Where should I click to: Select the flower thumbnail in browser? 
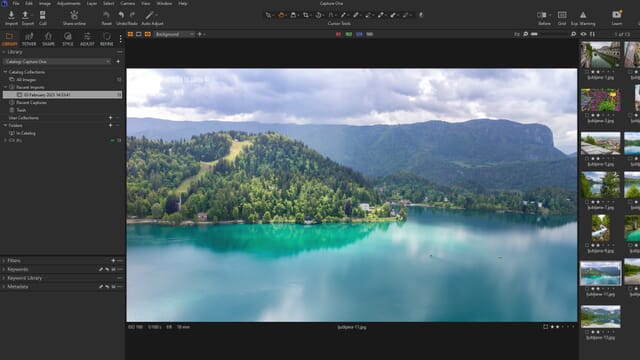[600, 100]
